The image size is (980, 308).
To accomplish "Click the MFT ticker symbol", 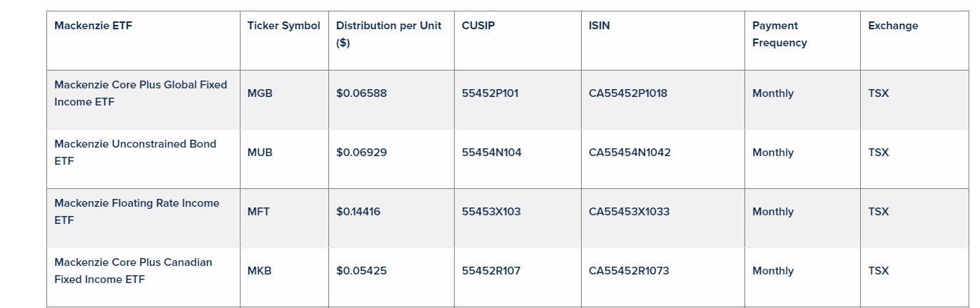I will tap(258, 212).
